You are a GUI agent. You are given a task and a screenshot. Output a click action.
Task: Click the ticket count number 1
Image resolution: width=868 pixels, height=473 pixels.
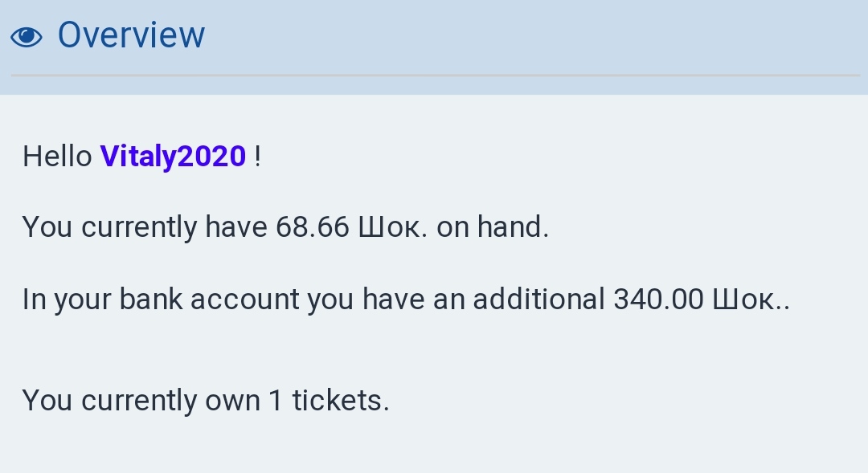point(276,400)
